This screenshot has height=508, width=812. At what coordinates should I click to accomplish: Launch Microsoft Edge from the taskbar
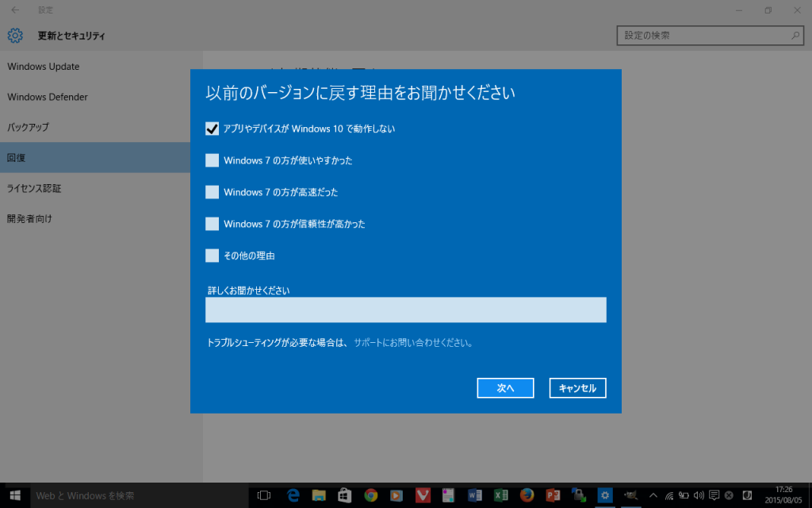pyautogui.click(x=293, y=495)
